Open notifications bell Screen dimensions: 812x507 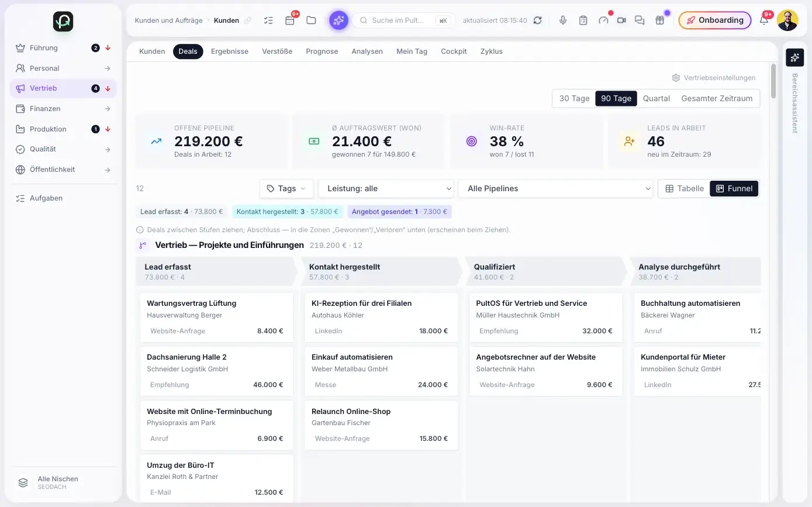click(763, 20)
